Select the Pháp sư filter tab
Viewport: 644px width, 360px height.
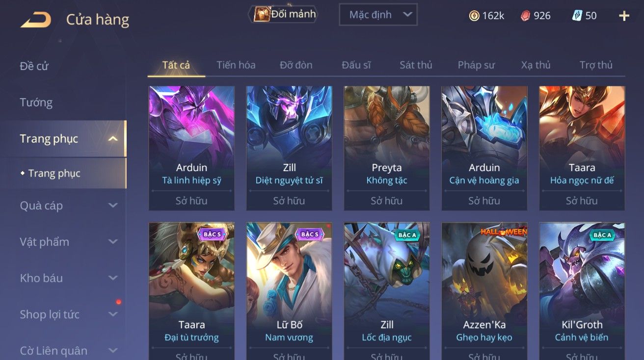coord(476,65)
